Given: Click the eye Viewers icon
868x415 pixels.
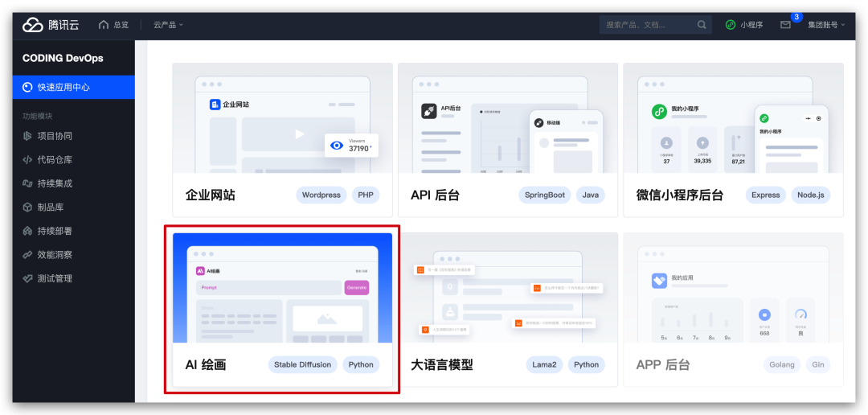Looking at the screenshot, I should coord(337,146).
